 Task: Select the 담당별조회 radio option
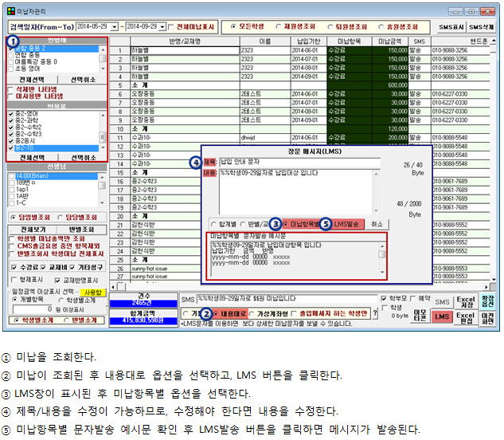[x=60, y=218]
